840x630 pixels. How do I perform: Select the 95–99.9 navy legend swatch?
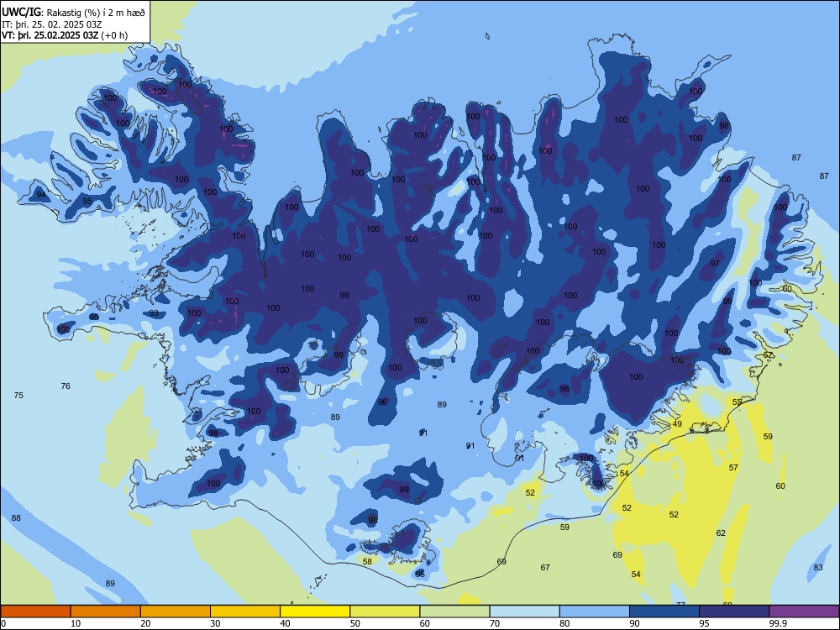pos(734,612)
